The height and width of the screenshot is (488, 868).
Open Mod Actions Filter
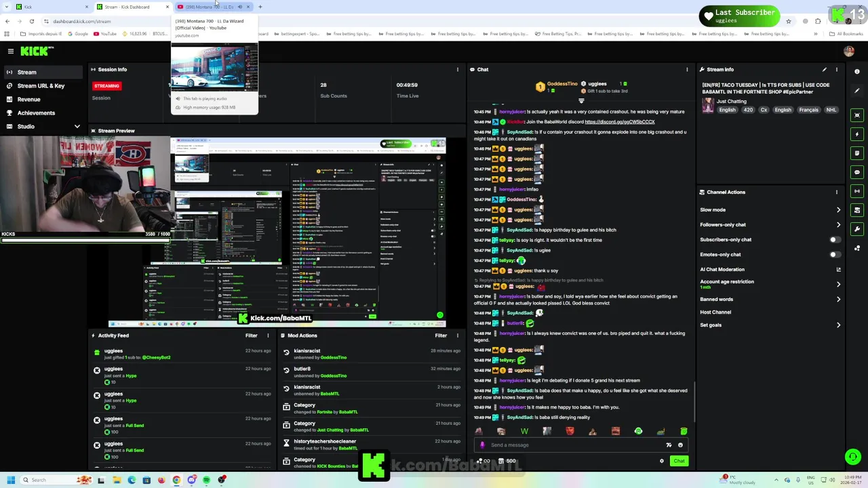point(441,335)
